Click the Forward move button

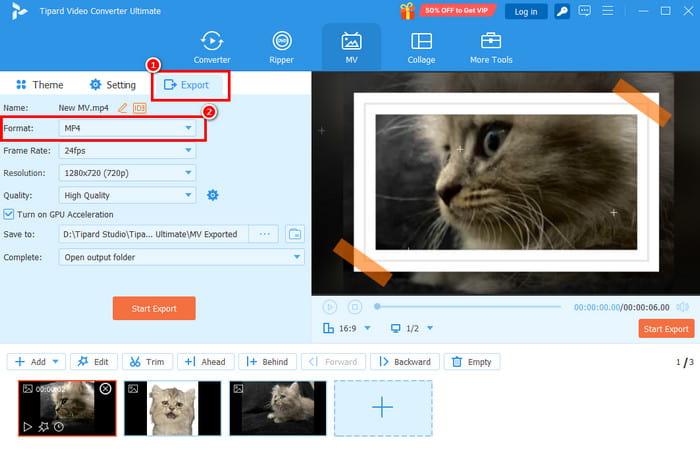[333, 362]
